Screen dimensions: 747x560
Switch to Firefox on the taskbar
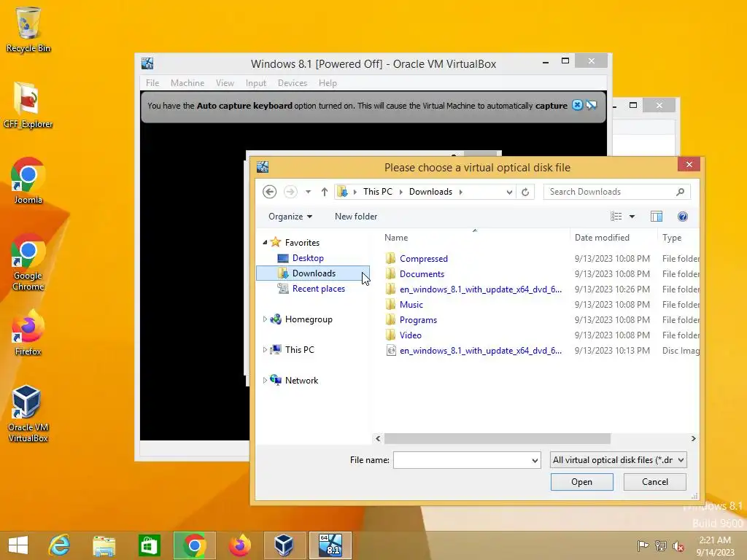pyautogui.click(x=239, y=545)
